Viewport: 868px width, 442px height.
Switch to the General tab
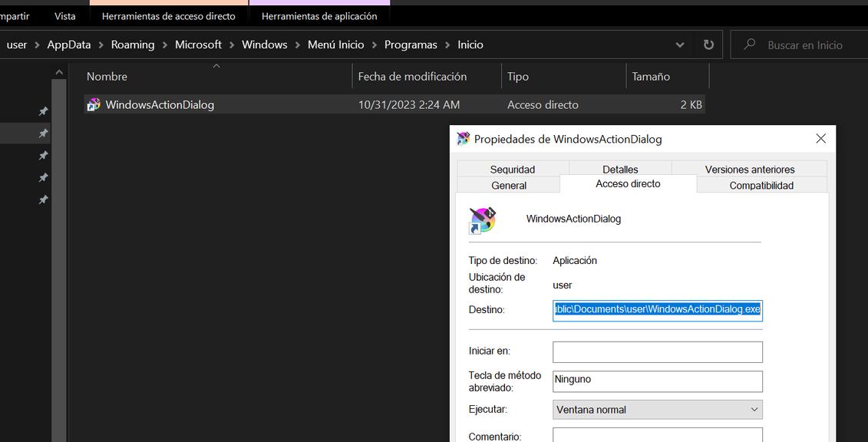point(509,186)
